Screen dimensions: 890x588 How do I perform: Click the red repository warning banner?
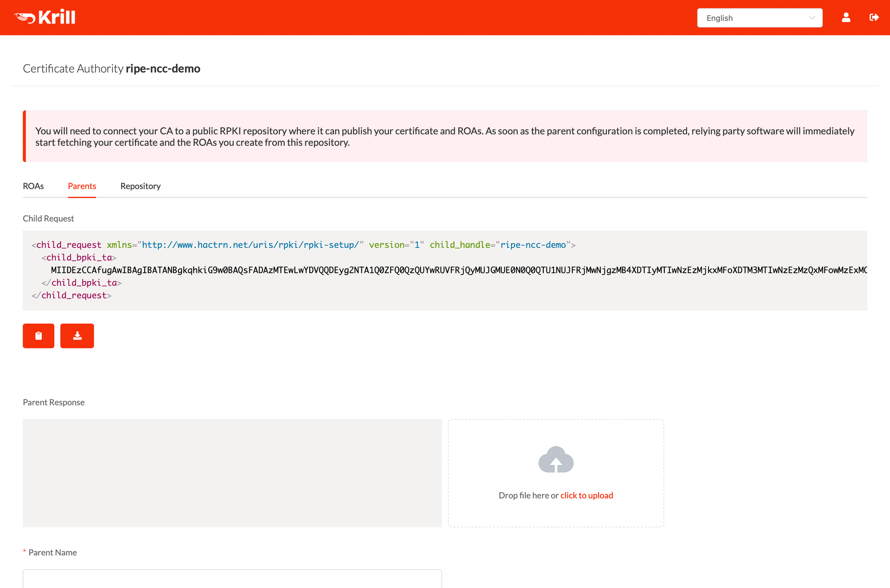coord(445,136)
